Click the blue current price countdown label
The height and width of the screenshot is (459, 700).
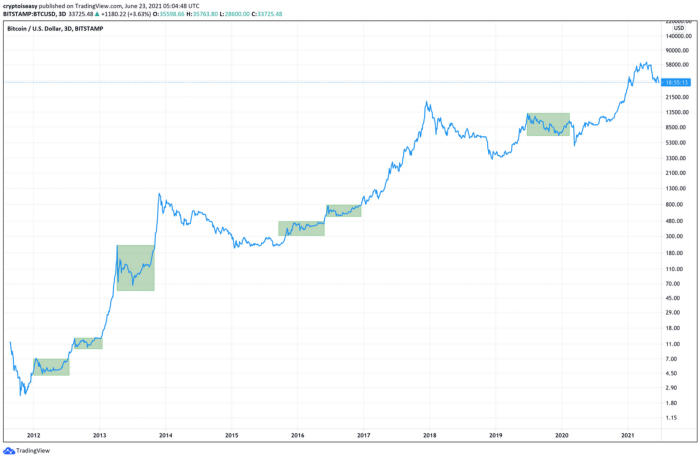675,81
